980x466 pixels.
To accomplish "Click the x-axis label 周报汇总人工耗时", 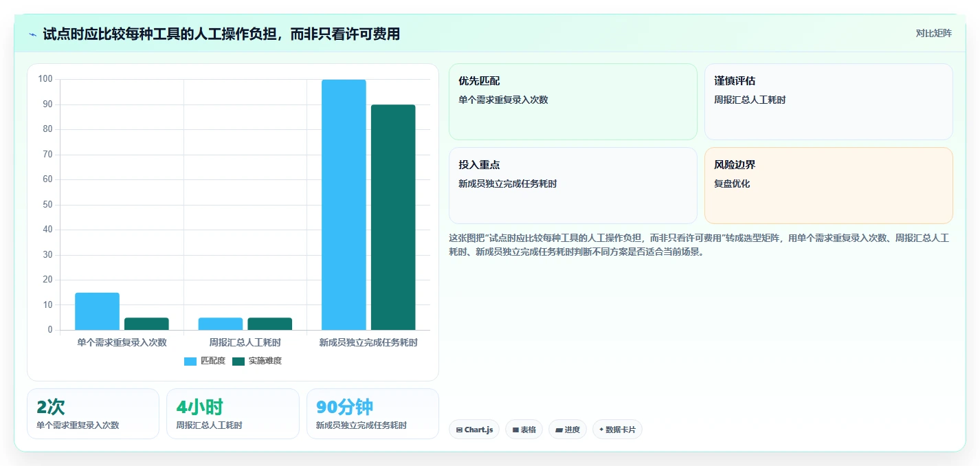I will (x=245, y=342).
